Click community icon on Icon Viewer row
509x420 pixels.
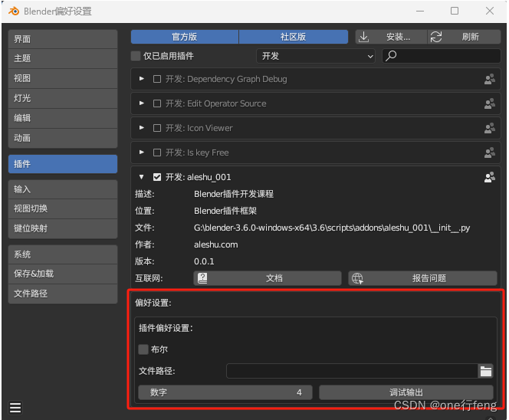(x=490, y=128)
